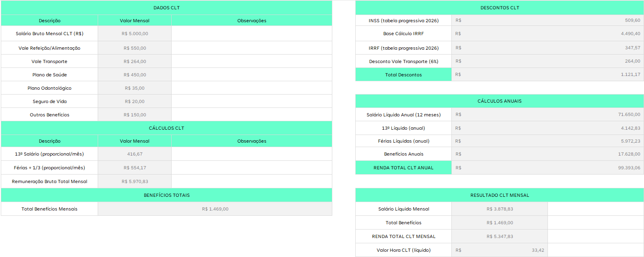Click the DESCONTOS CLT header
The height and width of the screenshot is (257, 644).
tap(499, 8)
